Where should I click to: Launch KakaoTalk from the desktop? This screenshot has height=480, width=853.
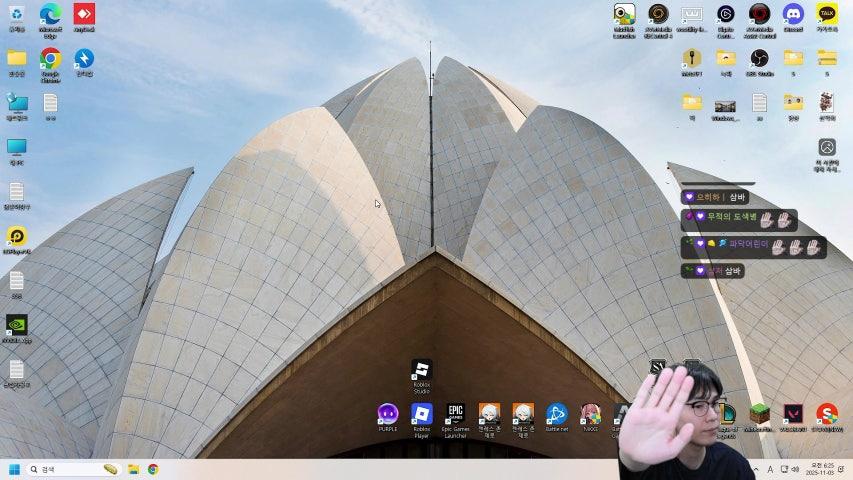826,15
